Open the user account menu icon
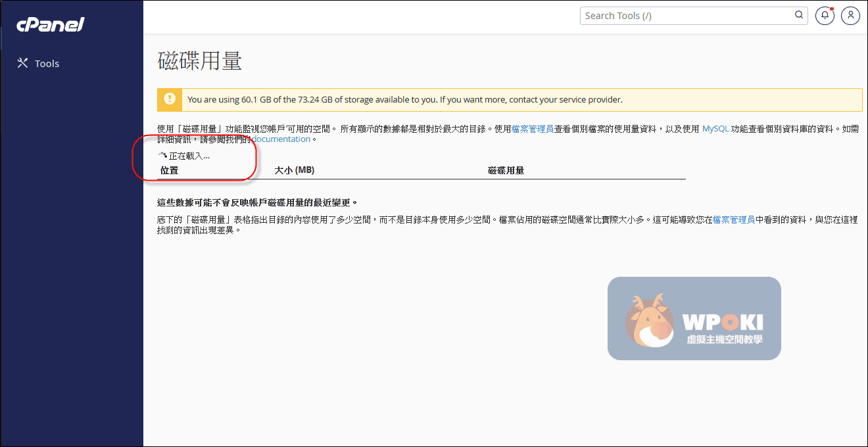868x447 pixels. tap(850, 16)
